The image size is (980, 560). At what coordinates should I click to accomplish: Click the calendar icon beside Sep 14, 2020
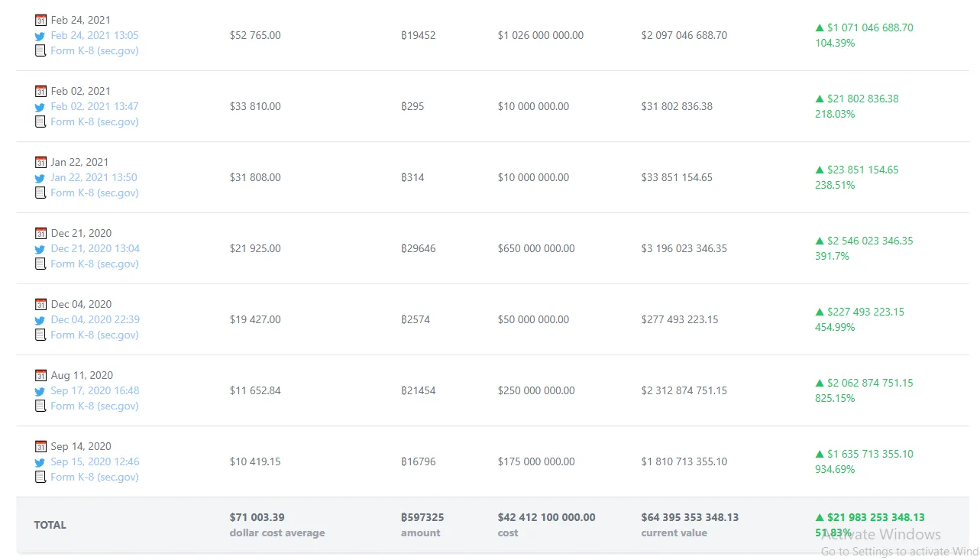point(40,446)
